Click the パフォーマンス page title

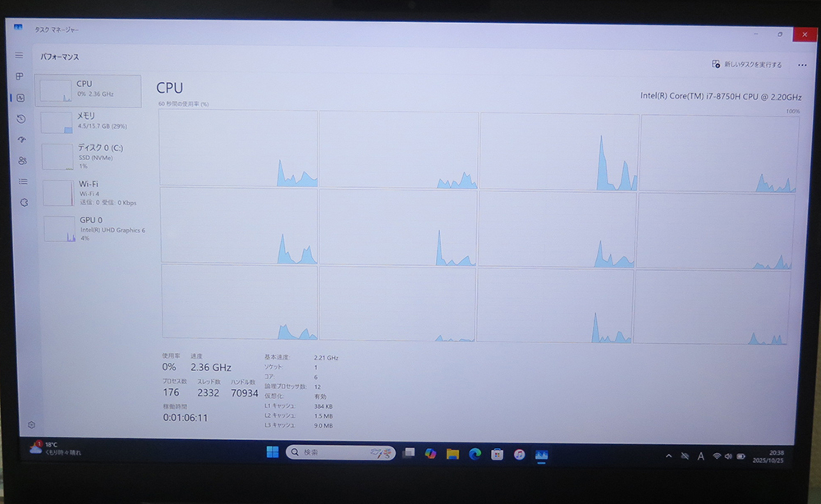[x=60, y=57]
